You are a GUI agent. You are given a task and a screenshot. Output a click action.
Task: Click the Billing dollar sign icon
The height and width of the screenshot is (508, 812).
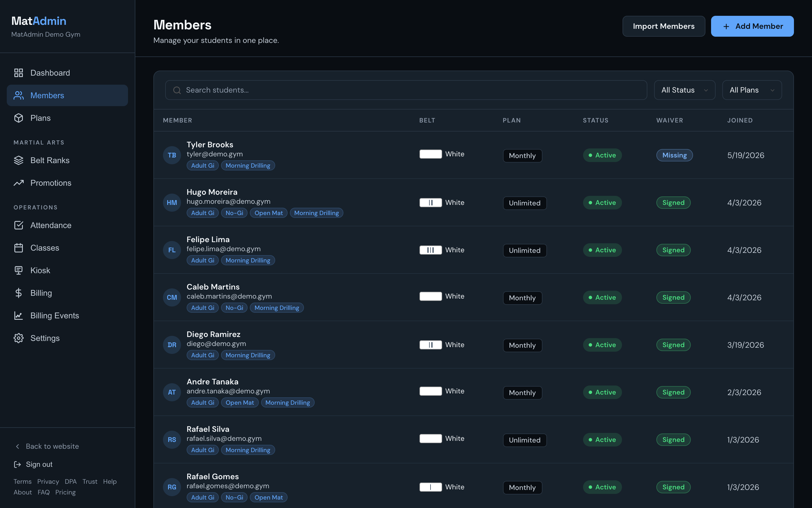click(18, 293)
